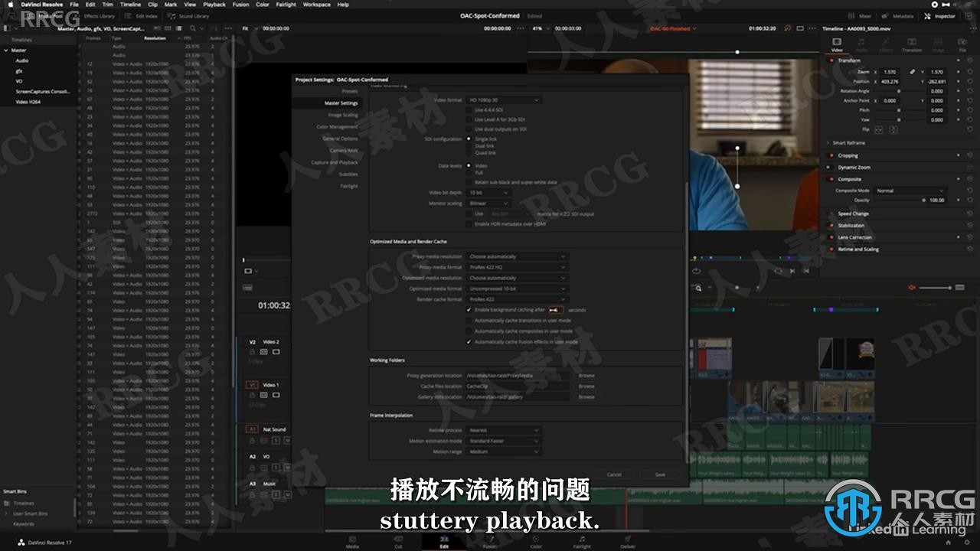Open Motion estimation mode dropdown

pos(504,441)
